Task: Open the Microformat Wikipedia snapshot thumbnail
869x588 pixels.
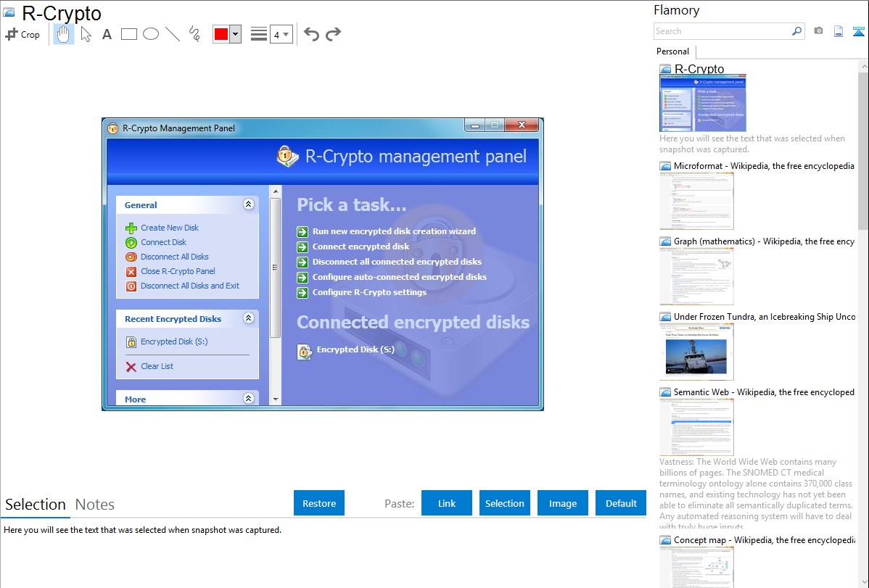Action: point(696,201)
